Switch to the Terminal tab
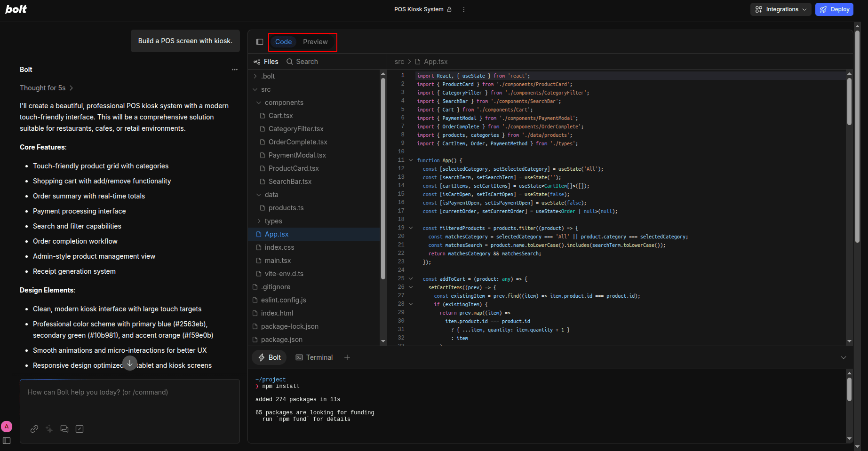This screenshot has width=868, height=451. [314, 357]
